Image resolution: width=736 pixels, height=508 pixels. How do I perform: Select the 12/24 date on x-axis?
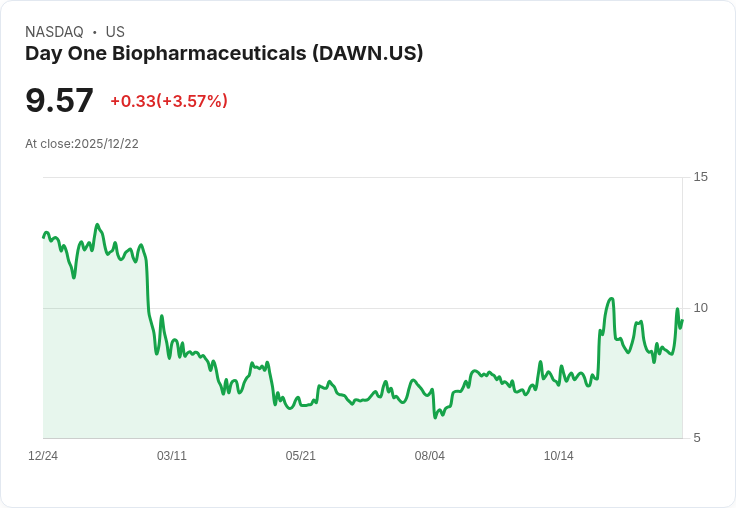(43, 456)
